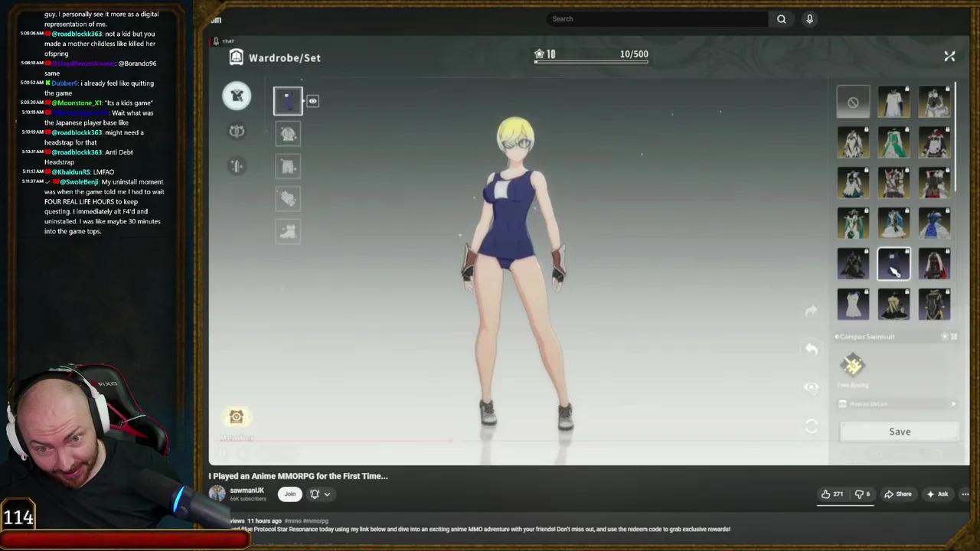Toggle the hide-interface eye icon near Save
980x551 pixels.
click(811, 386)
